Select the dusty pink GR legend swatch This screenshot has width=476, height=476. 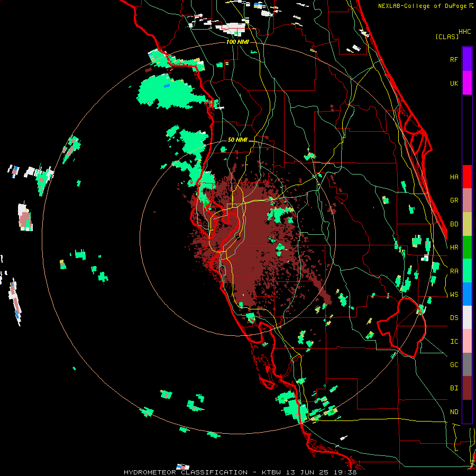tap(467, 200)
